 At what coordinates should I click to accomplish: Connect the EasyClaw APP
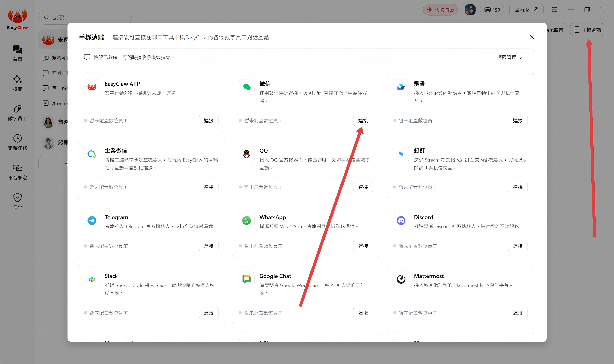coord(208,121)
